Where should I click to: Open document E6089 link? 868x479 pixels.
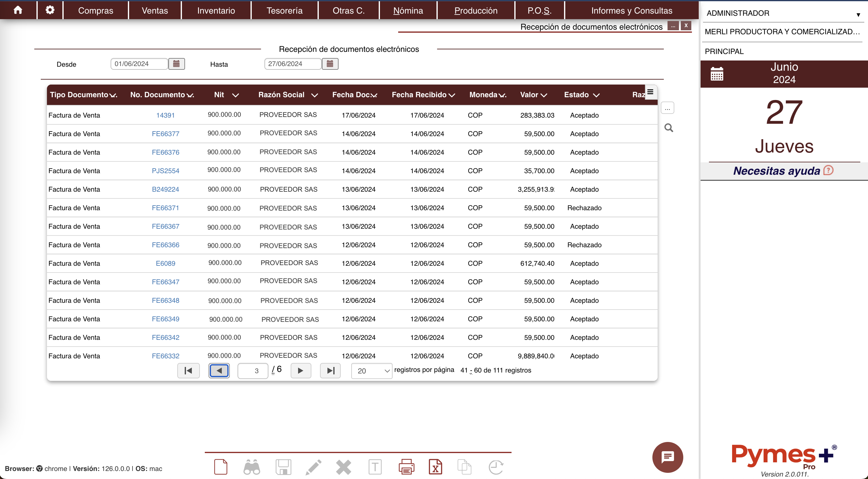pyautogui.click(x=166, y=263)
